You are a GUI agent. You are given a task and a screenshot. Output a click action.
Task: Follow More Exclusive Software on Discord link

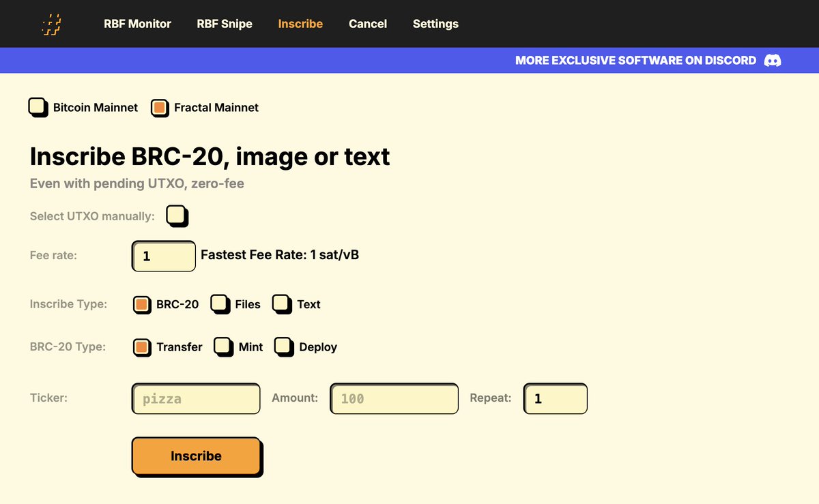click(x=635, y=60)
